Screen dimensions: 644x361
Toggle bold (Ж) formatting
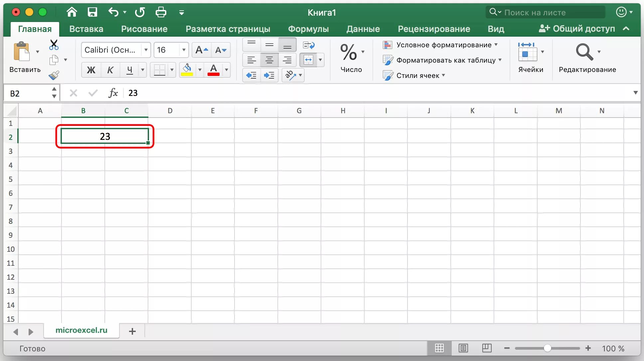pos(91,70)
